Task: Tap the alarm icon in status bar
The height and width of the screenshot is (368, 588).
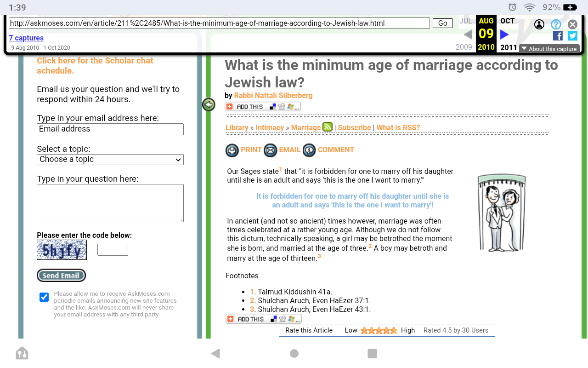Action: coord(513,7)
